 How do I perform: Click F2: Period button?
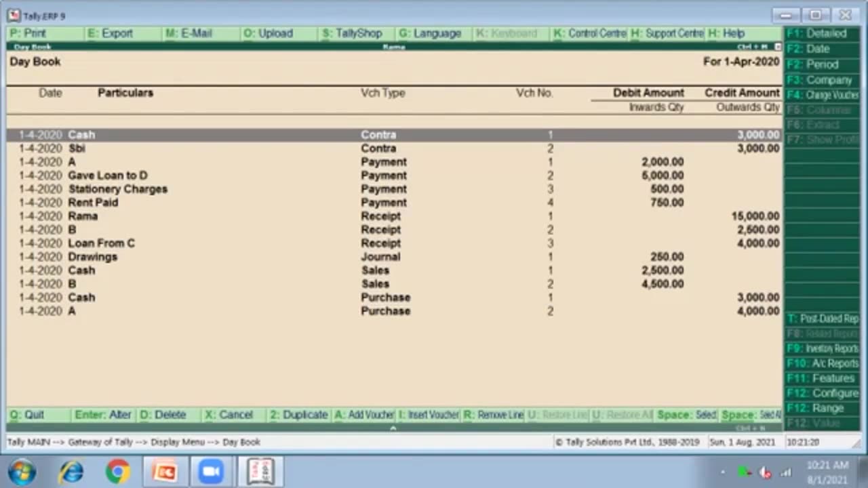point(822,64)
